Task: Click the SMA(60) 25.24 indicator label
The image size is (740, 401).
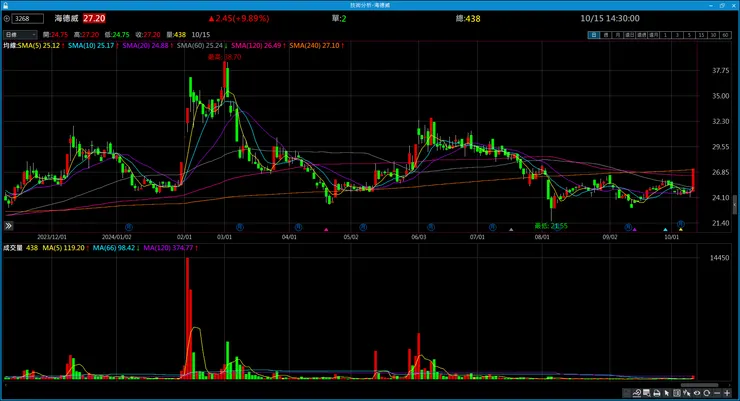Action: [x=202, y=45]
